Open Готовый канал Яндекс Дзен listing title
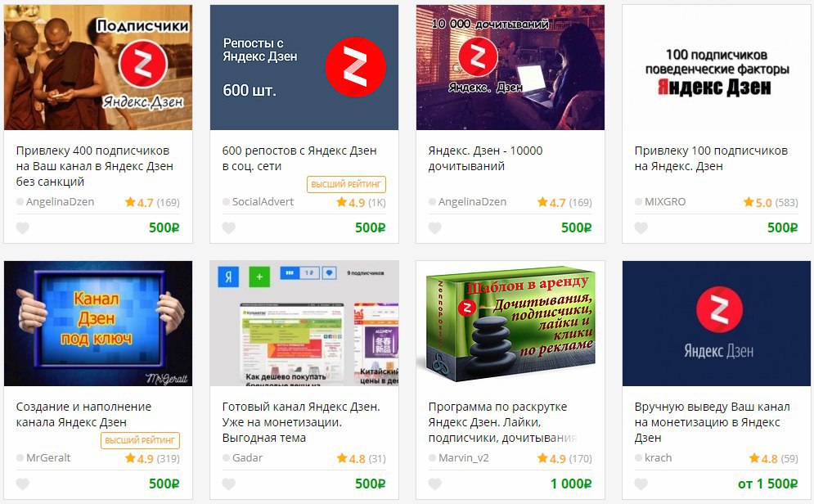 [301, 422]
